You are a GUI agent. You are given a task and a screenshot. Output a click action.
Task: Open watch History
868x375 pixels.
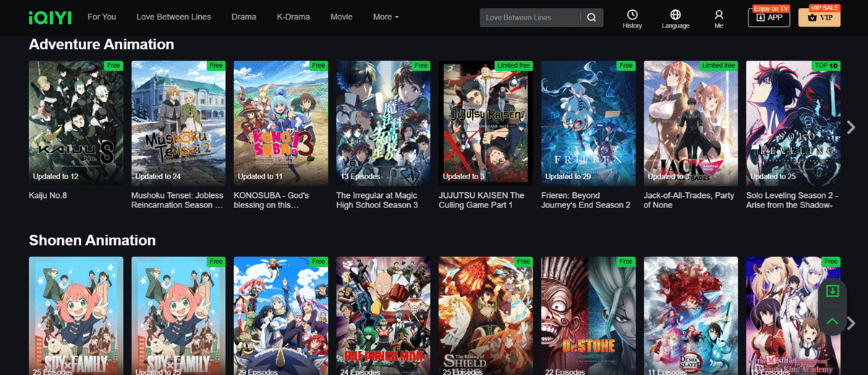pos(632,19)
